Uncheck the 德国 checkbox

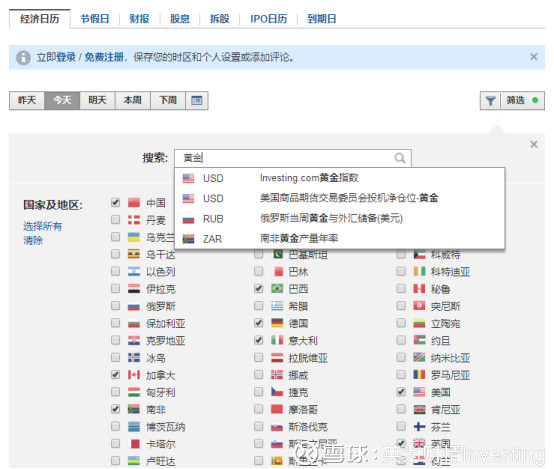click(x=259, y=323)
